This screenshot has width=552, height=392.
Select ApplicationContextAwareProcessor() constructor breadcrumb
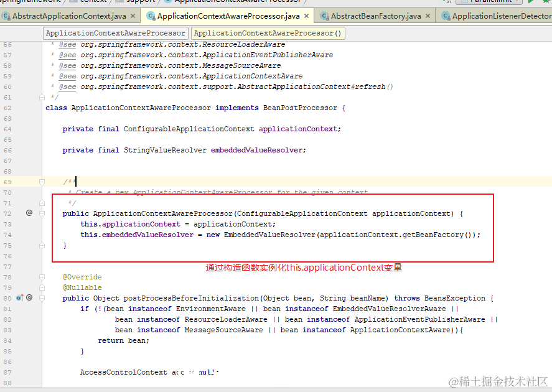pyautogui.click(x=268, y=33)
